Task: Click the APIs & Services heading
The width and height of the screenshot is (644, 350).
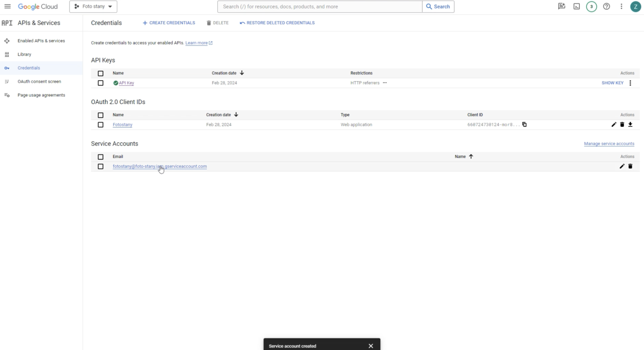Action: pos(39,23)
